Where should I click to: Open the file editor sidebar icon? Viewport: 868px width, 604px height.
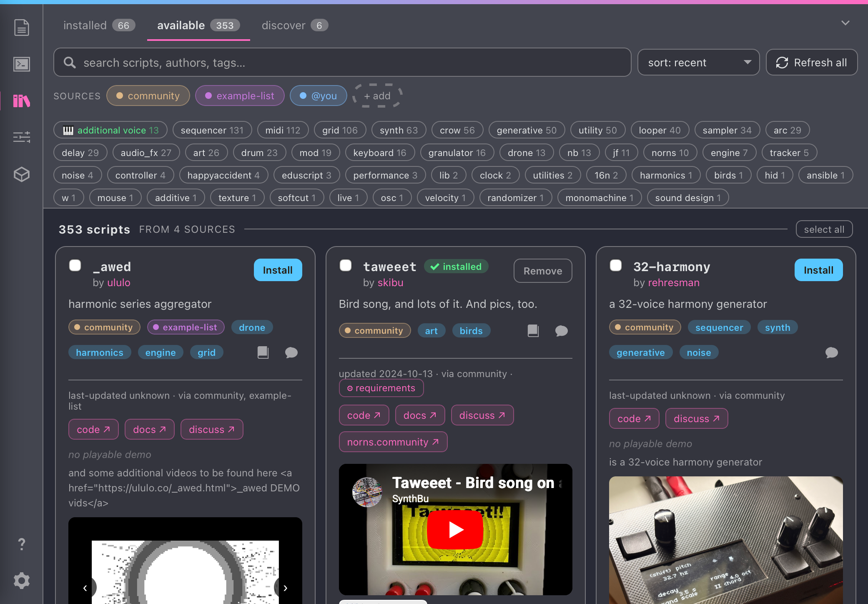pos(22,28)
